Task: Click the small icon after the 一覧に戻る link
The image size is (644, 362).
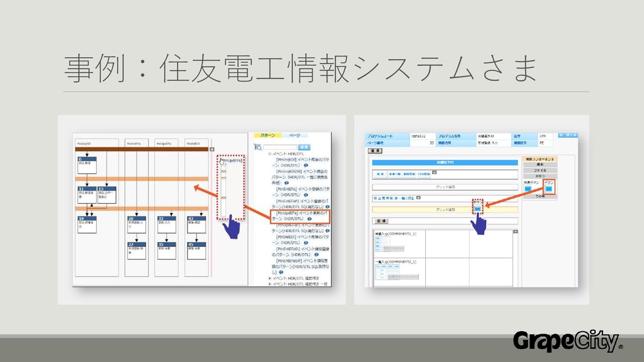Action: (418, 198)
